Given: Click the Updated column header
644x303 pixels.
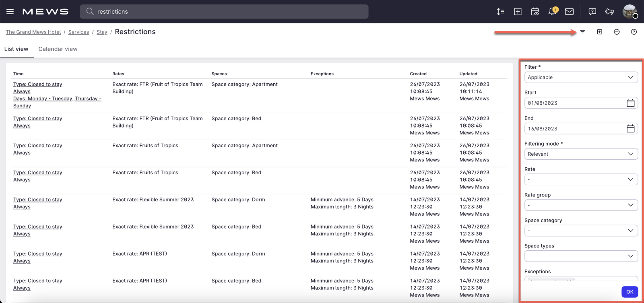Looking at the screenshot, I should [x=469, y=74].
